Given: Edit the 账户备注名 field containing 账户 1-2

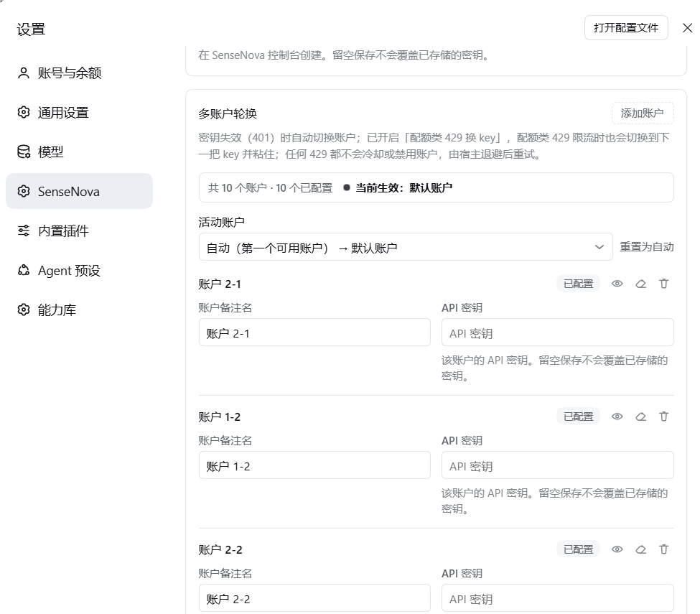Looking at the screenshot, I should click(314, 465).
